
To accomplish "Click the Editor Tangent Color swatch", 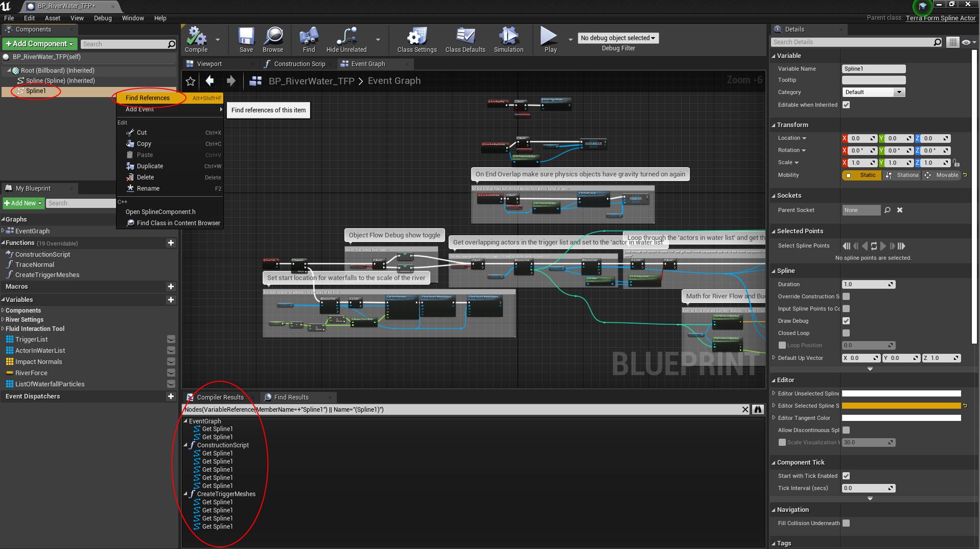I will click(x=901, y=418).
